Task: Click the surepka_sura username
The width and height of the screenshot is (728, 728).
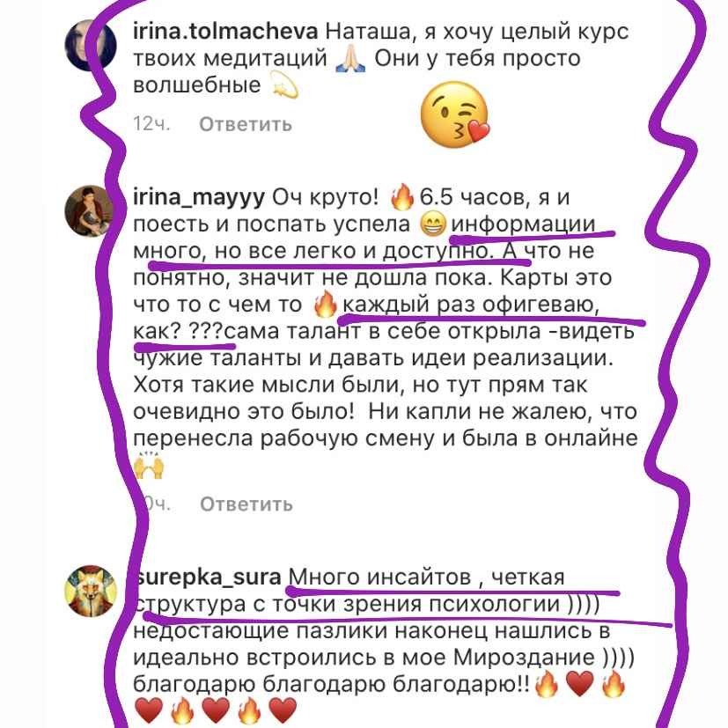Action: (x=208, y=577)
